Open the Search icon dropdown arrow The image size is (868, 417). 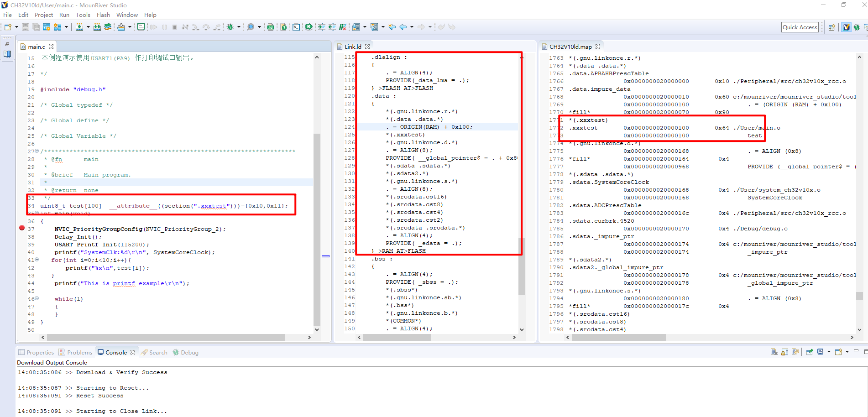(259, 27)
